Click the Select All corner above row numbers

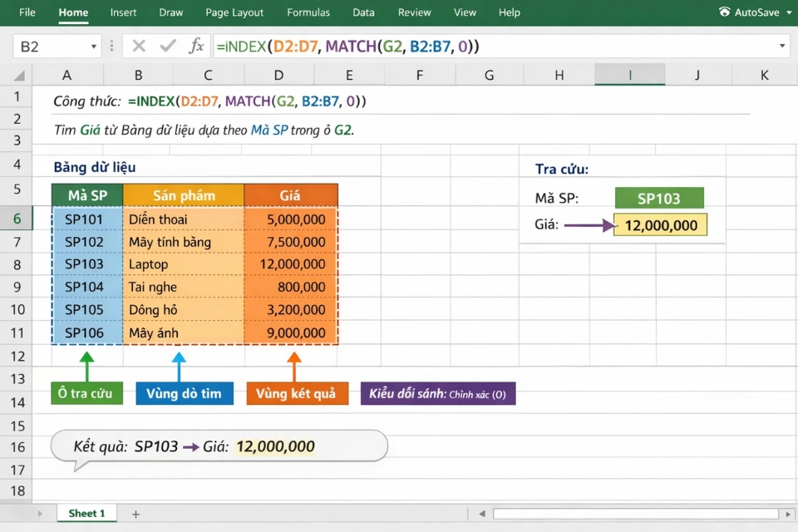point(18,76)
